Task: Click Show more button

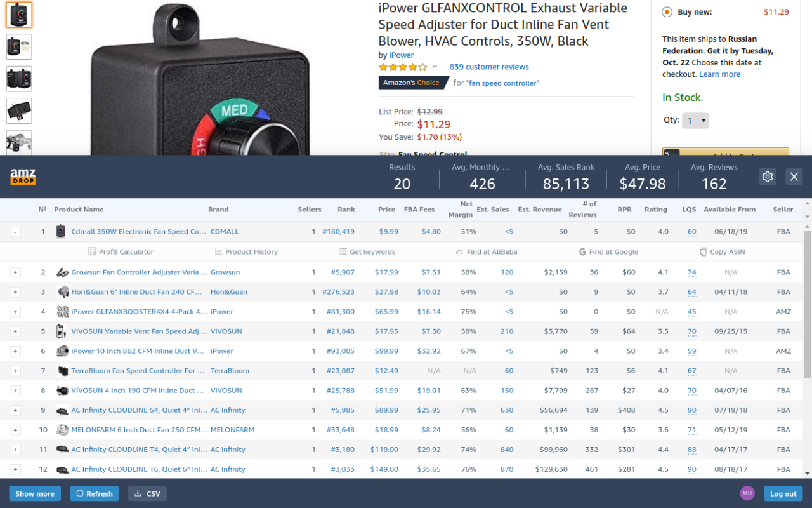Action: click(x=35, y=493)
